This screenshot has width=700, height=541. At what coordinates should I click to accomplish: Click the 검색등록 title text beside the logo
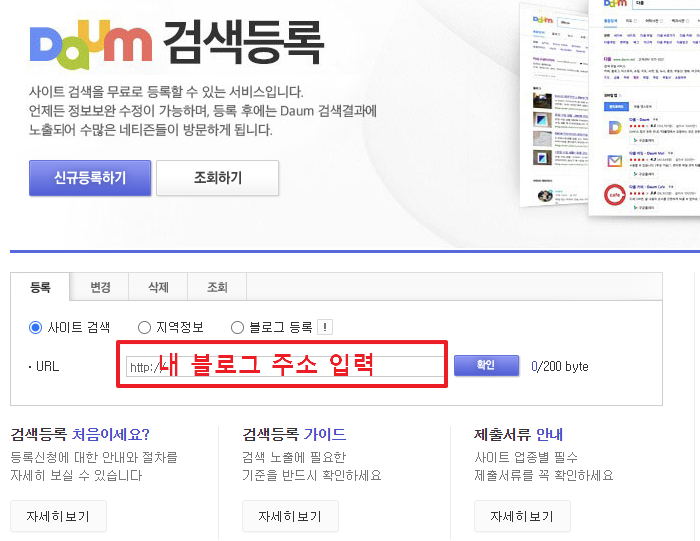pos(243,42)
